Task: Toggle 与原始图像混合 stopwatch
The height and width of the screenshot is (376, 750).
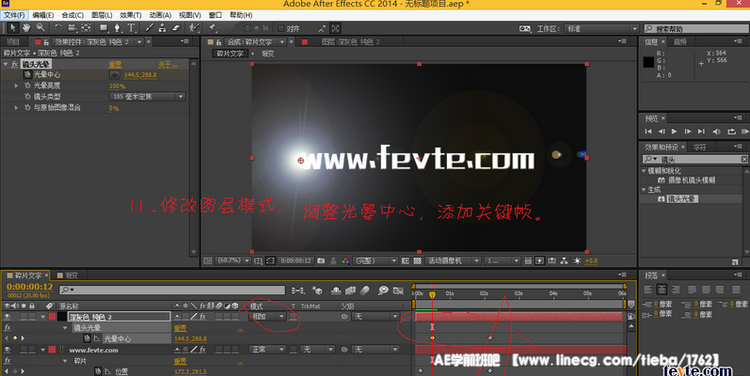Action: click(x=27, y=108)
